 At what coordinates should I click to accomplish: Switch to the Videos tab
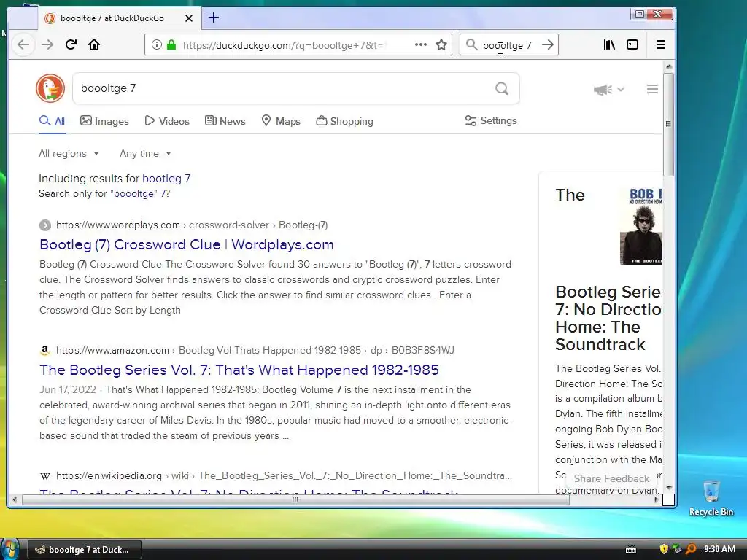tap(167, 121)
